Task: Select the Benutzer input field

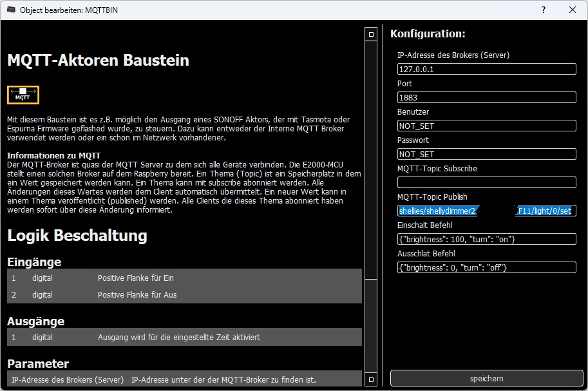Action: coord(486,126)
